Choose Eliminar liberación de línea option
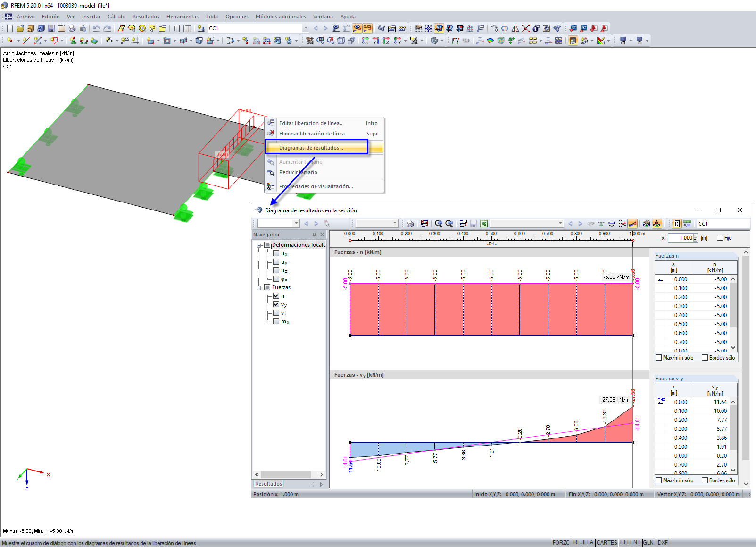 click(x=324, y=134)
